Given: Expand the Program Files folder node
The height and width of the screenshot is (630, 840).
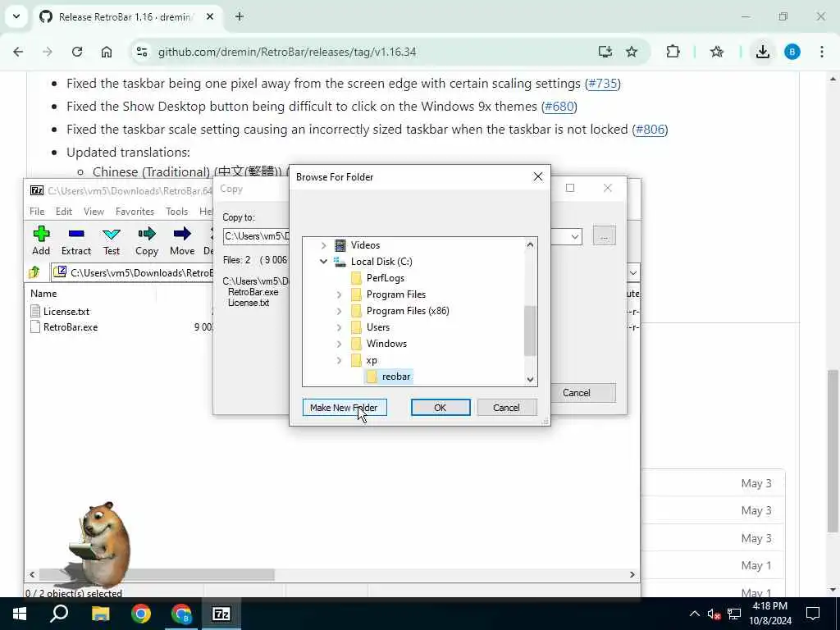Looking at the screenshot, I should 339,294.
